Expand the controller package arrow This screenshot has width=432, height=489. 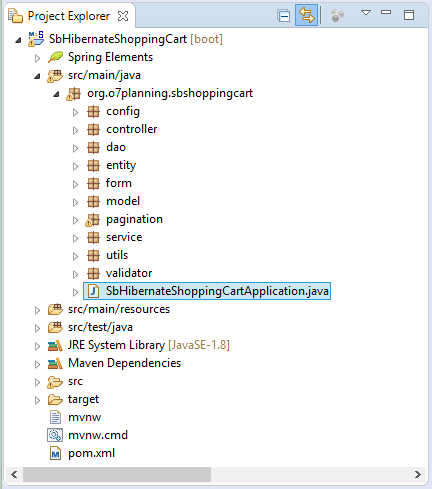pos(76,130)
